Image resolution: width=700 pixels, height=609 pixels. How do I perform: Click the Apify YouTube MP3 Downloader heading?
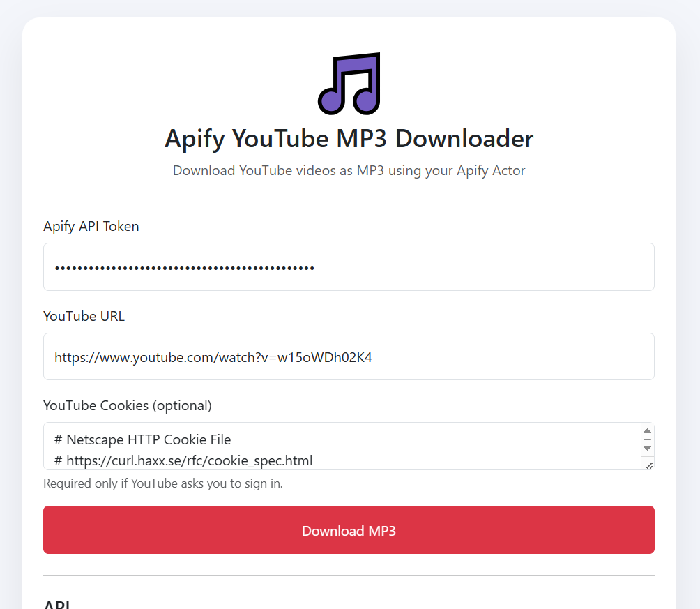click(349, 139)
